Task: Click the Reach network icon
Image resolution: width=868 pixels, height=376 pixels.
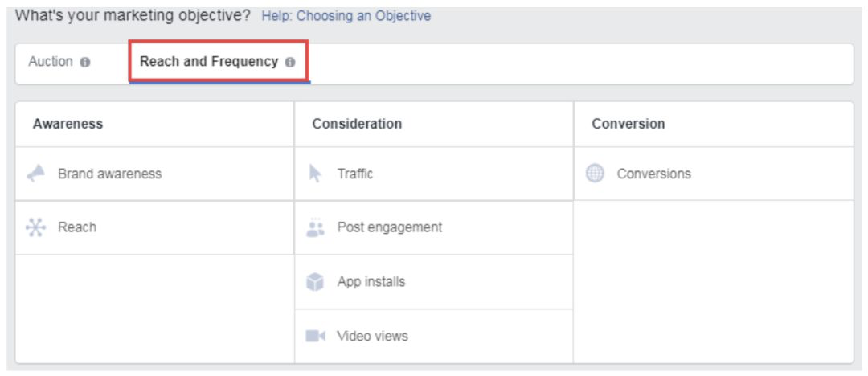Action: point(36,227)
